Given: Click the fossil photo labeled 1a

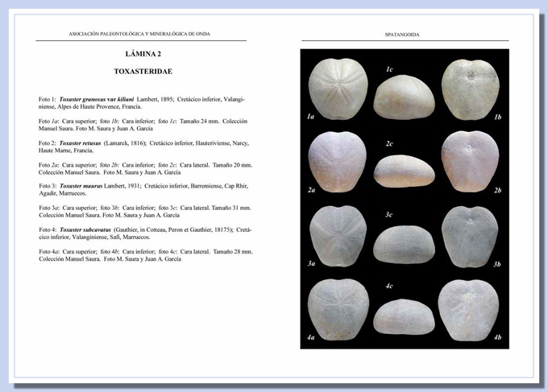Looking at the screenshot, I should [338, 89].
